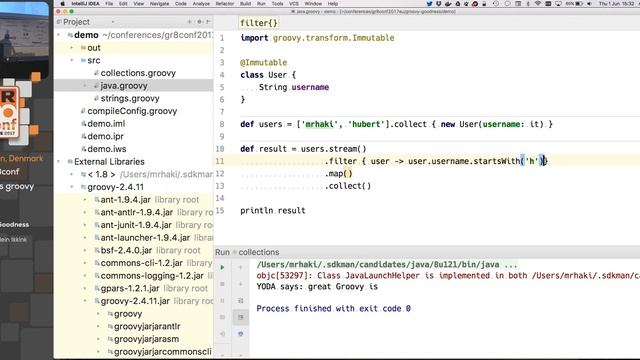Collapse the demo project root
Viewport: 640px width, 360px height.
(x=59, y=35)
